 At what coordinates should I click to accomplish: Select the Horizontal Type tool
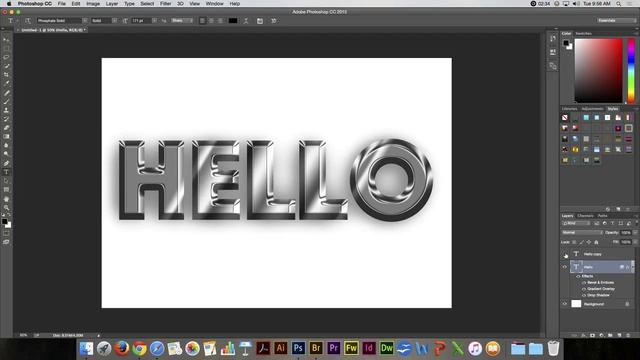click(x=6, y=172)
